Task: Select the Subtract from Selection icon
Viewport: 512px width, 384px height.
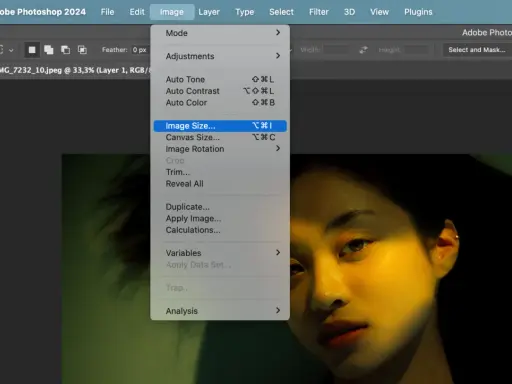Action: [x=65, y=50]
